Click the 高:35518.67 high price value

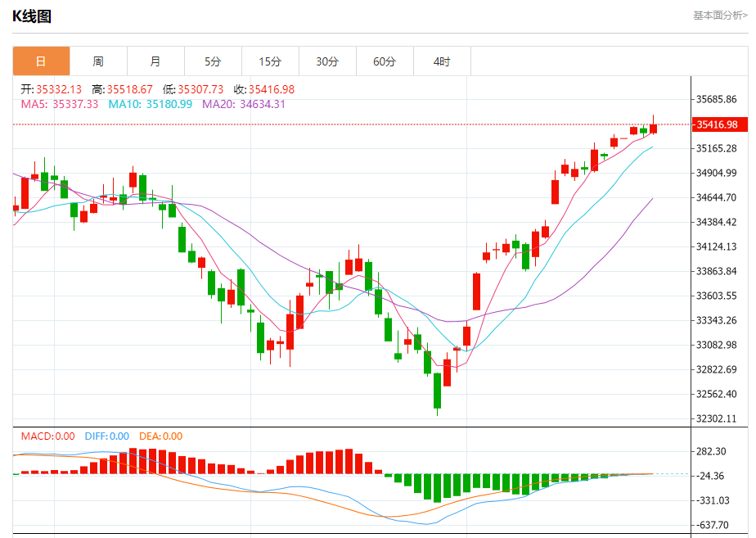122,89
